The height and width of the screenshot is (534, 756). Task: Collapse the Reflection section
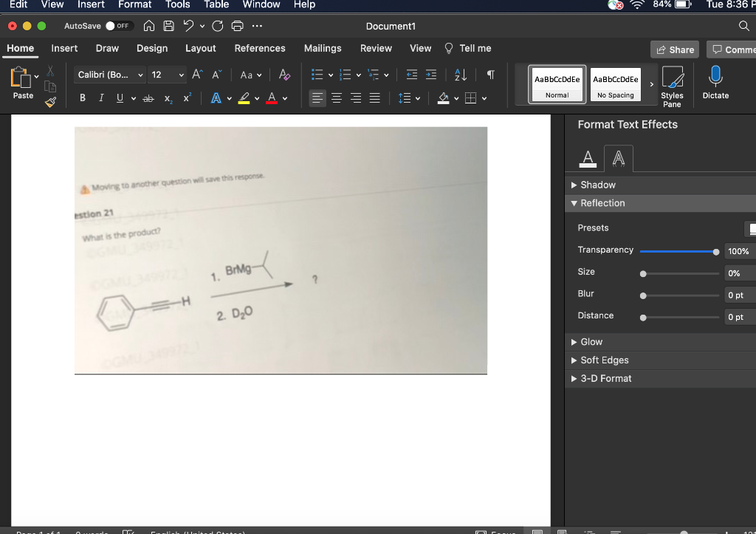coord(599,202)
